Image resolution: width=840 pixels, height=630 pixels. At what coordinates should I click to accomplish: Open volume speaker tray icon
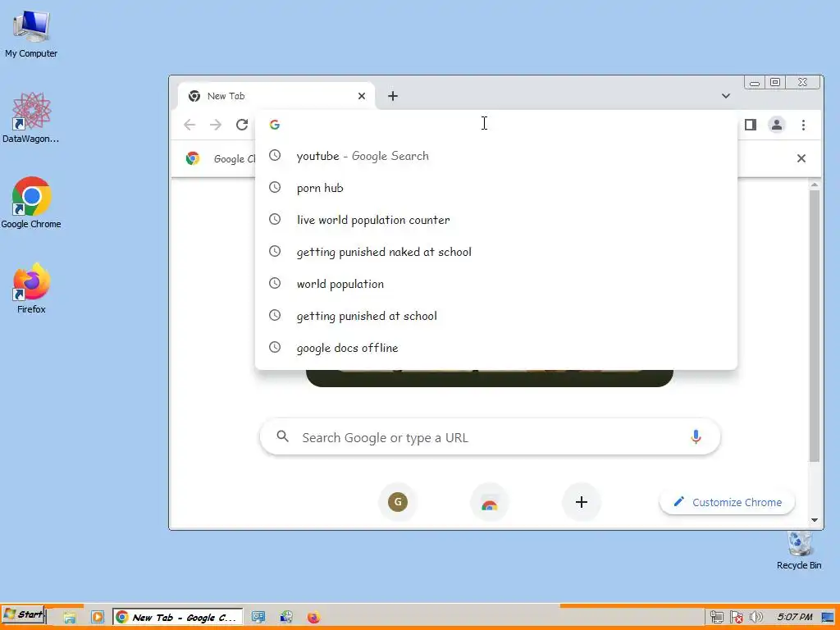click(x=756, y=617)
